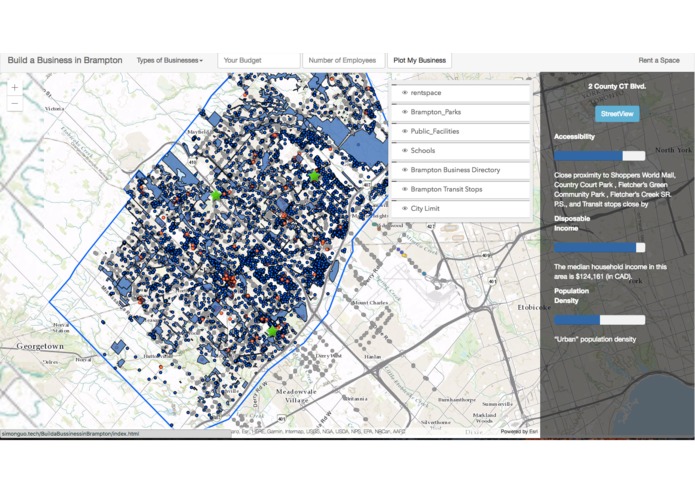Select the topmost green star marker
Screen dimensions: 695x494
click(314, 176)
